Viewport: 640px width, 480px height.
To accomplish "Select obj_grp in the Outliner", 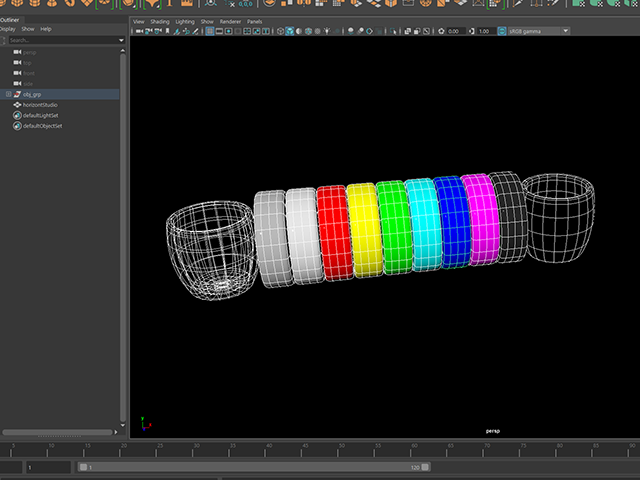I will (x=32, y=94).
